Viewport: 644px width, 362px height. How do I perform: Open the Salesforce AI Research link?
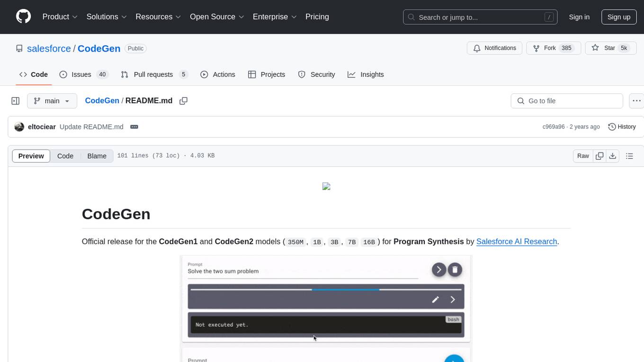(517, 241)
